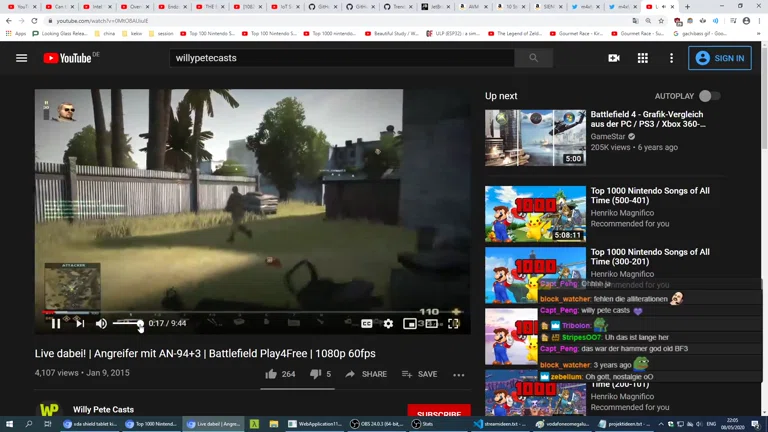The height and width of the screenshot is (432, 768).
Task: Switch to the JetBrains browser tab
Action: click(435, 6)
